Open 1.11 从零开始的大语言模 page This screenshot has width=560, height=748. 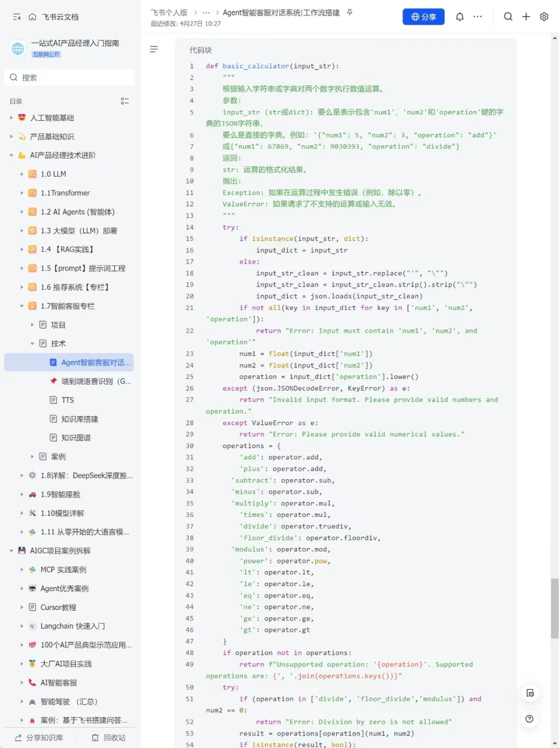point(85,532)
